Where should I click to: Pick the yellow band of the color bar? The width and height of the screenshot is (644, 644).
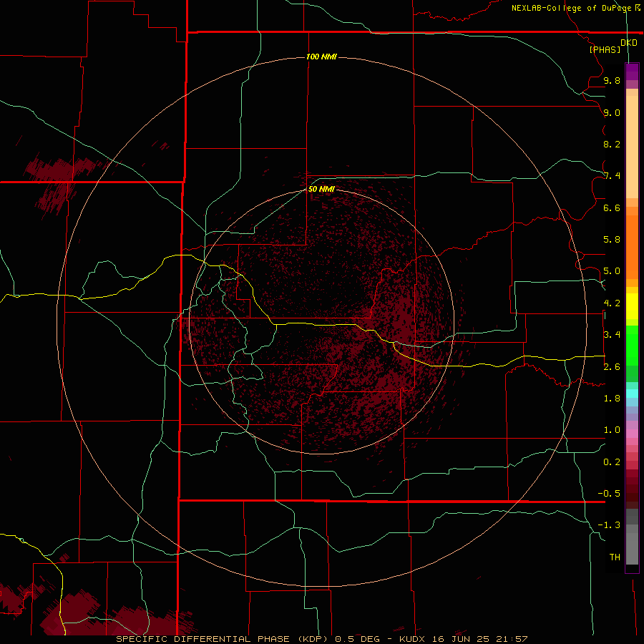coord(632,306)
